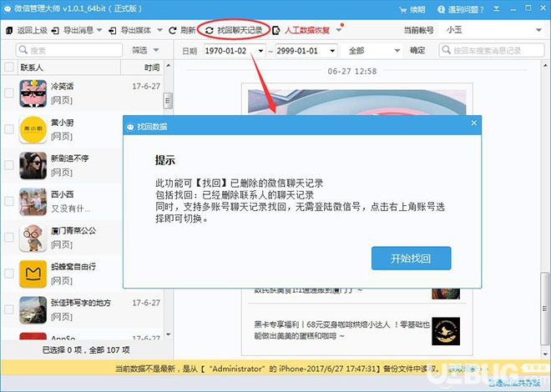Click the contact list scroll-up arrow
The height and width of the screenshot is (392, 551).
pyautogui.click(x=169, y=66)
